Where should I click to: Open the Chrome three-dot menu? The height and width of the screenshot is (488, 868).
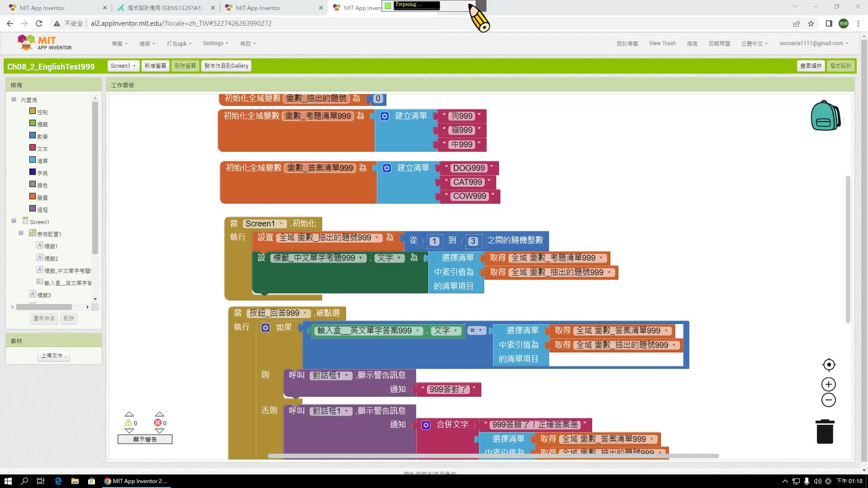(x=858, y=23)
